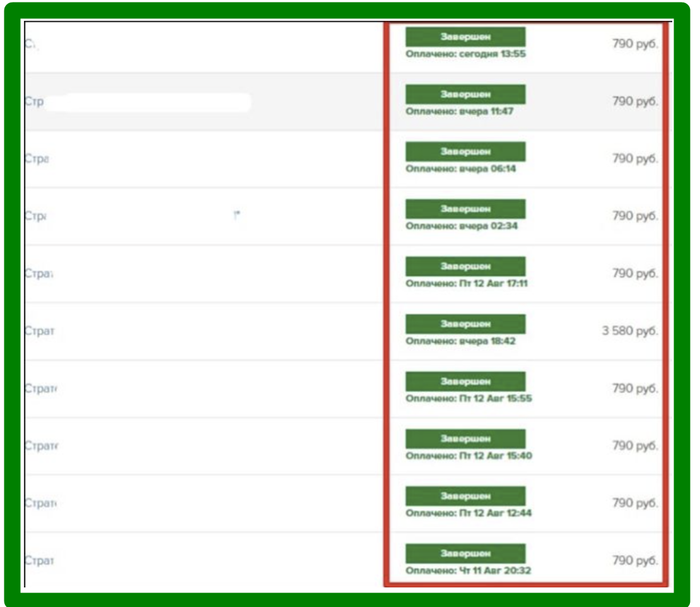Open order link in Пт 12 Авг 15:40 row
Viewport: 700px width, 607px height.
[42, 445]
